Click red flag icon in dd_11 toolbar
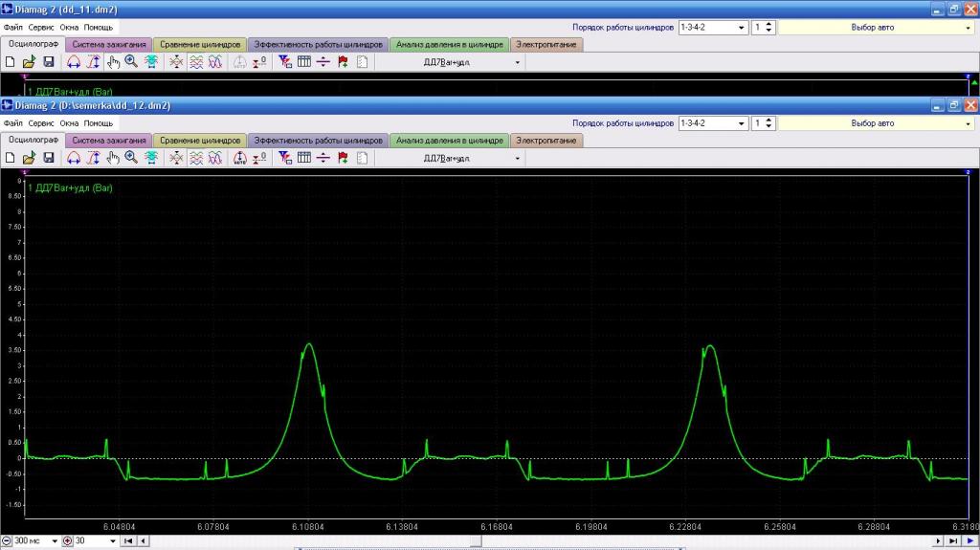 coord(343,62)
